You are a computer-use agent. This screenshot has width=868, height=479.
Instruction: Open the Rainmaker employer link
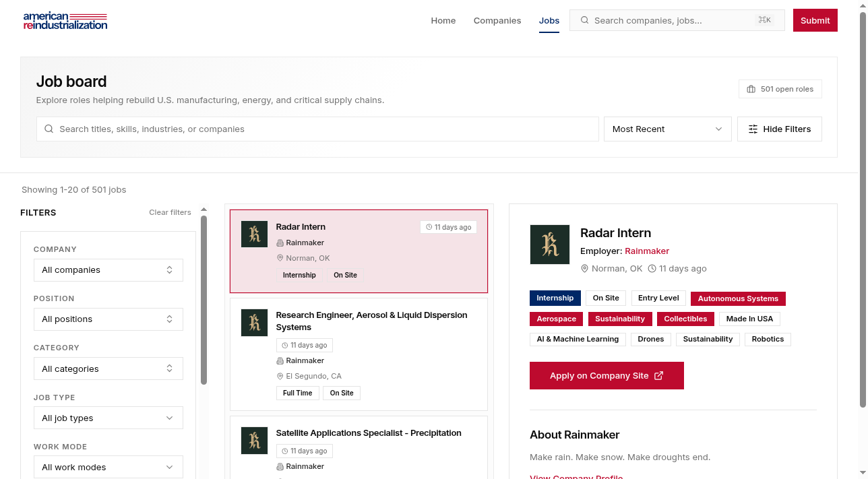point(647,251)
